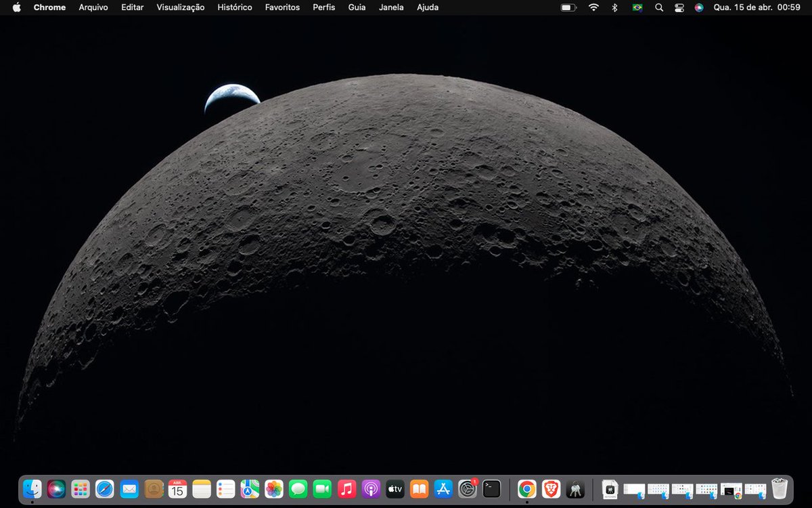The image size is (812, 508).
Task: Show battery status in the menu bar
Action: pos(568,7)
